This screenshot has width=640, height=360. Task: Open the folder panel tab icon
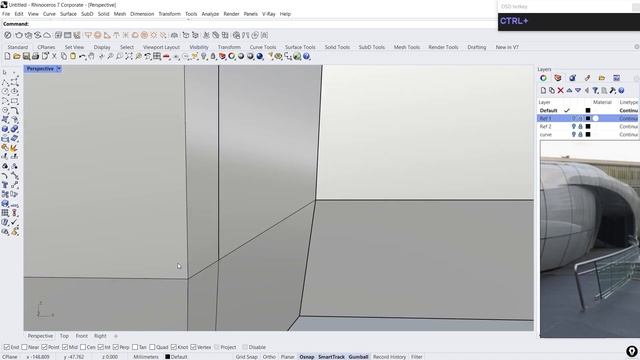coord(602,78)
